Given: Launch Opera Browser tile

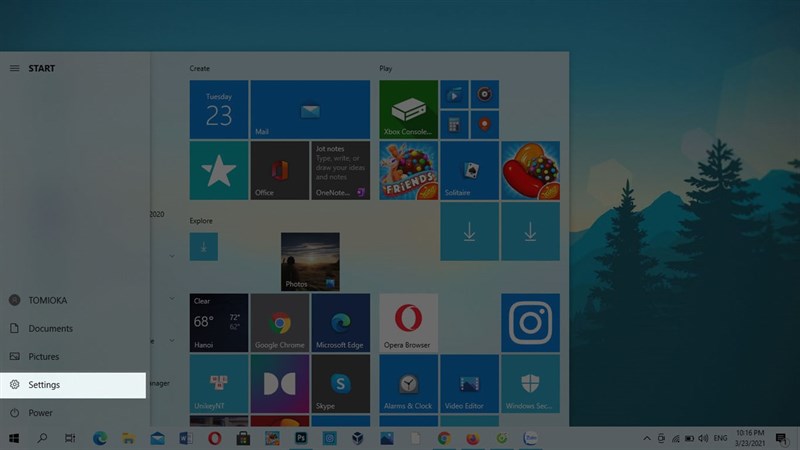Looking at the screenshot, I should click(x=409, y=323).
